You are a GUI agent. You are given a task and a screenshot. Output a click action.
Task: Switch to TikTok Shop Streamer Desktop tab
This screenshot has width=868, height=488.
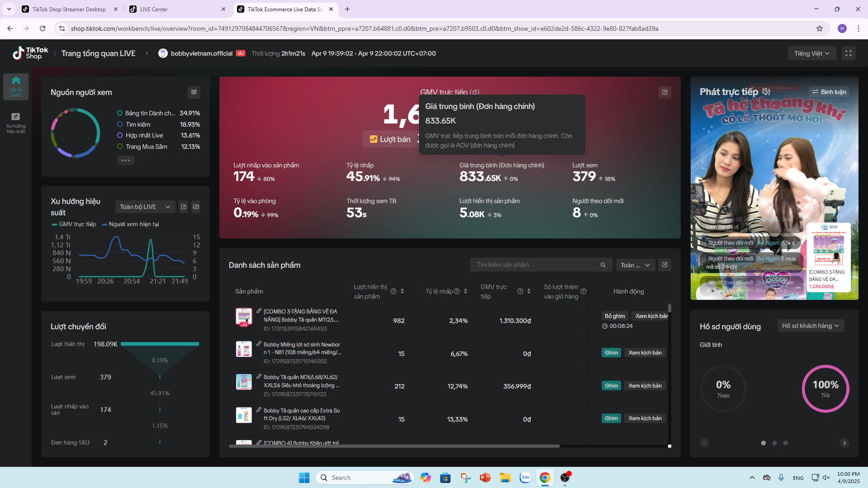tap(69, 9)
